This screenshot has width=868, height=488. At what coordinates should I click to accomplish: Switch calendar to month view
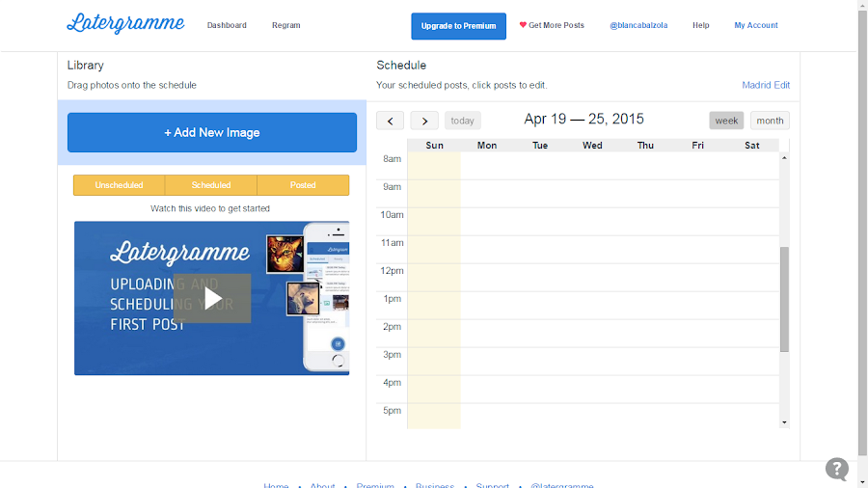770,121
